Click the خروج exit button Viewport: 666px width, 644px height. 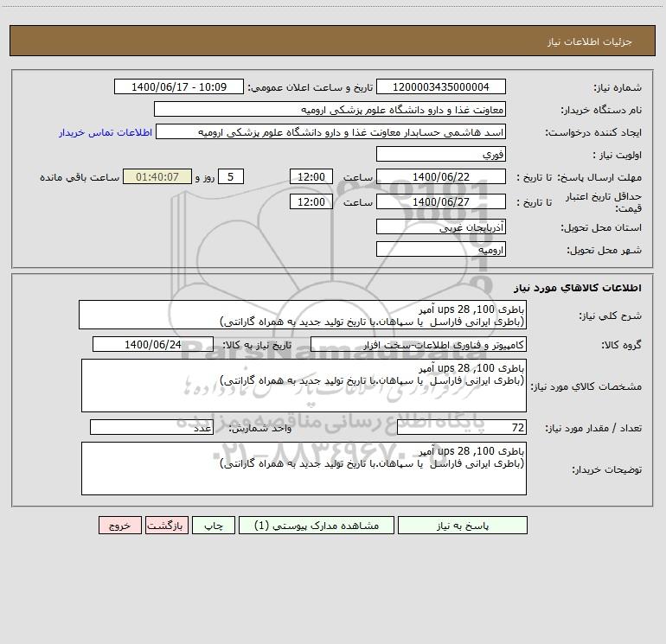click(x=119, y=526)
